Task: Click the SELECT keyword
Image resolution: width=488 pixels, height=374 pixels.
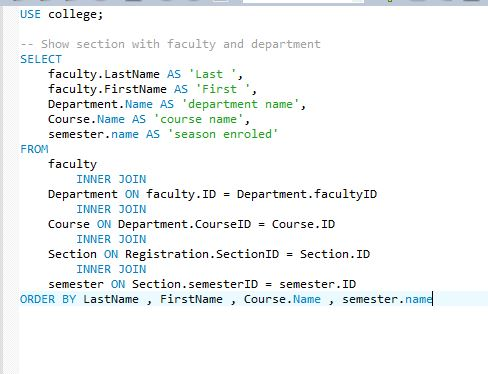Action: (41, 59)
